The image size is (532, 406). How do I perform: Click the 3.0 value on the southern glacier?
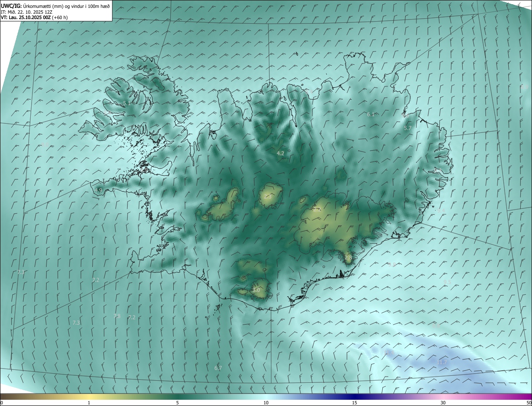pos(256,290)
